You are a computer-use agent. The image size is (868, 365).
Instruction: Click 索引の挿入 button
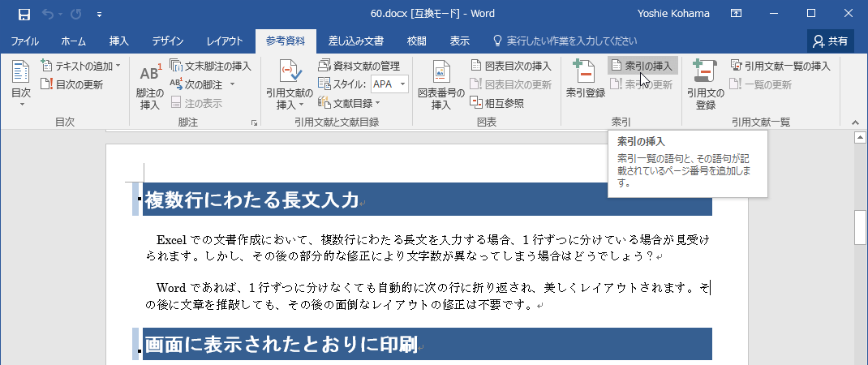pyautogui.click(x=642, y=67)
